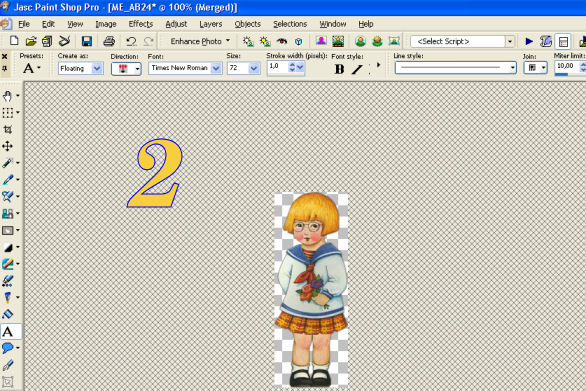586x391 pixels.
Task: Expand more font style options arrow
Action: point(378,65)
